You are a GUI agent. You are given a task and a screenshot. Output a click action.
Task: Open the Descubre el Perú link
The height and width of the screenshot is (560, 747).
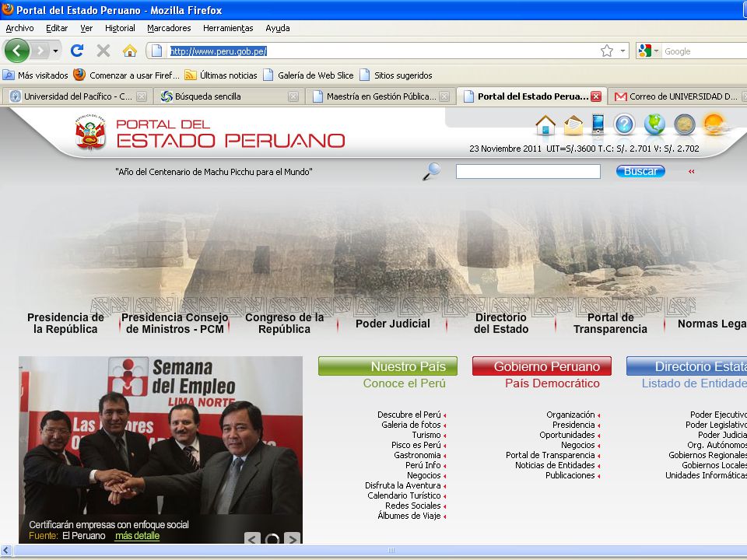[x=409, y=415]
